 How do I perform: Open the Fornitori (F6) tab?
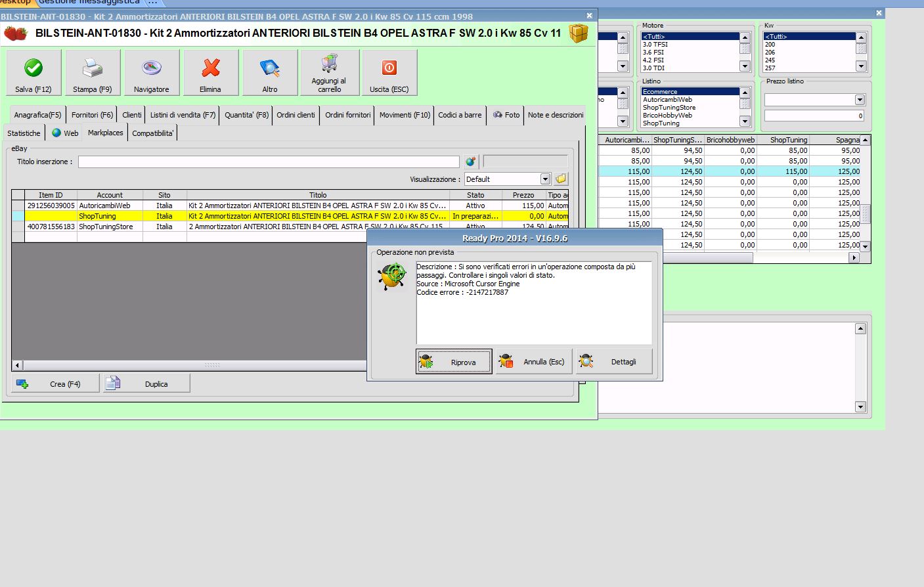pos(92,115)
